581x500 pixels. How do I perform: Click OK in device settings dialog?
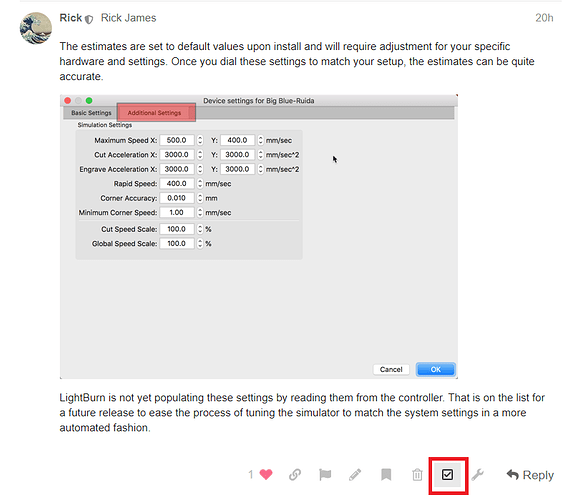coord(436,370)
